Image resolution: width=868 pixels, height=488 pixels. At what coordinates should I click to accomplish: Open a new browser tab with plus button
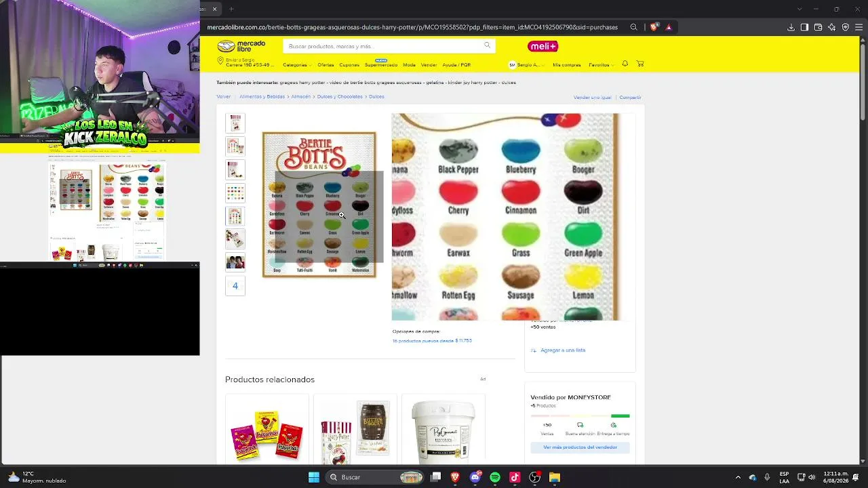231,9
